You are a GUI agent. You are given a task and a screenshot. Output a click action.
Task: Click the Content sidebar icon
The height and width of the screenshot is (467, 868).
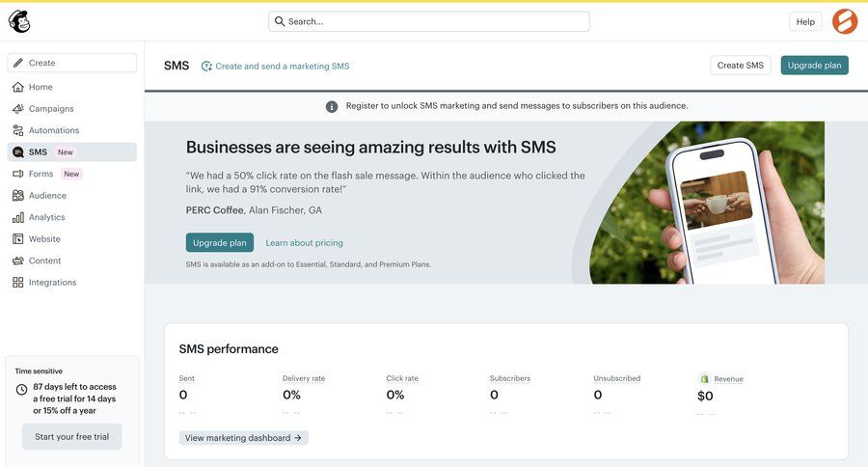(x=18, y=261)
